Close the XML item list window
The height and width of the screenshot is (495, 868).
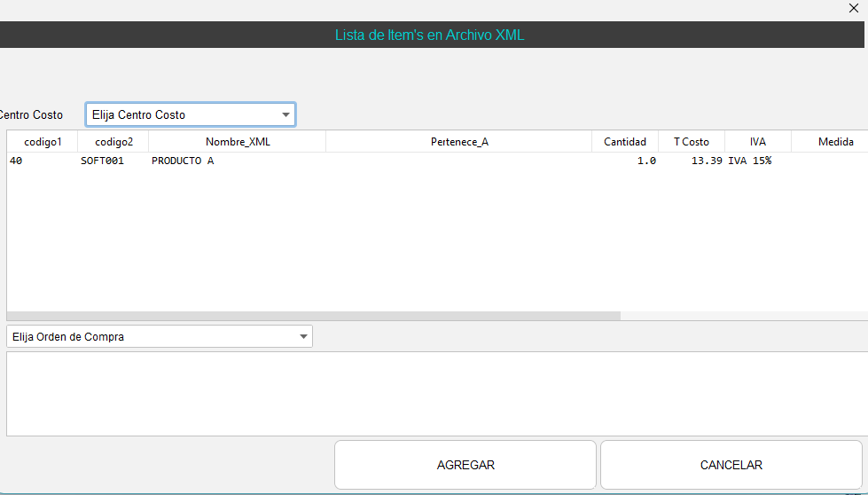[854, 8]
